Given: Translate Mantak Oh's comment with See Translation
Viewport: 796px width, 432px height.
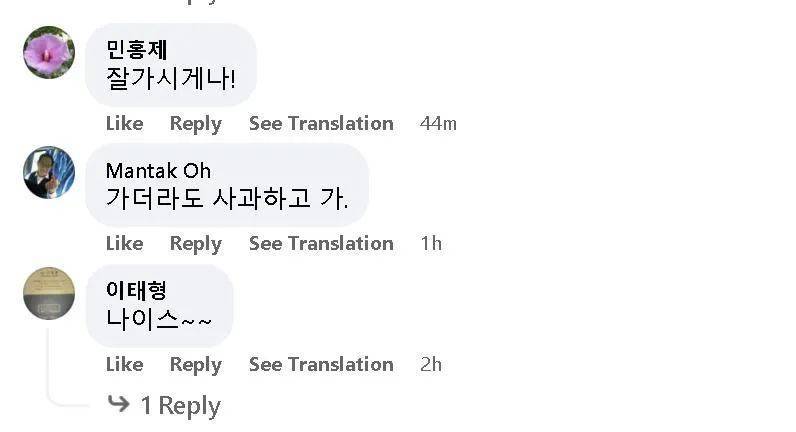Looking at the screenshot, I should click(x=321, y=243).
